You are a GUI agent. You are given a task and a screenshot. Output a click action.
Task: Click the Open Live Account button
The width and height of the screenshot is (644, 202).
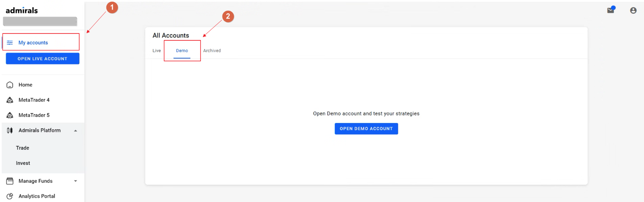coord(43,58)
